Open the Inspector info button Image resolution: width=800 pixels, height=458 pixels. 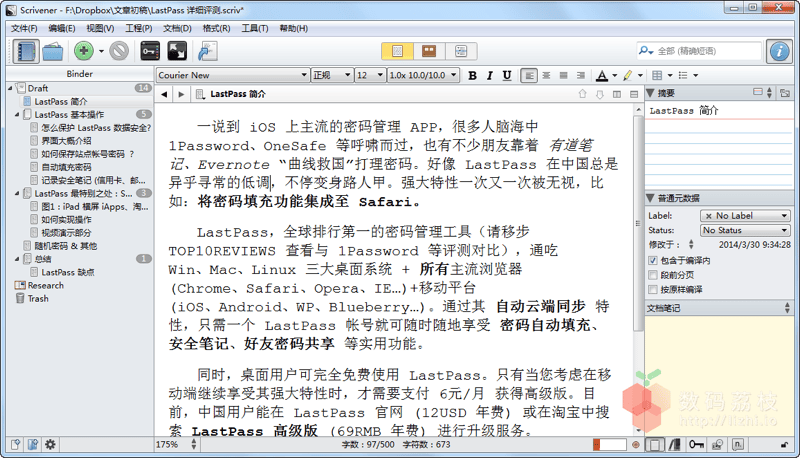779,51
